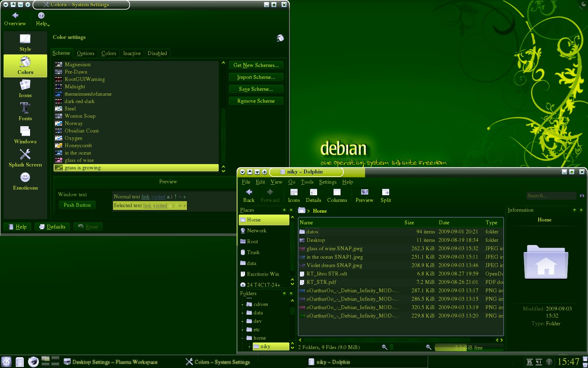Open the Fonts settings module
Viewport: 588px width, 368px height.
click(x=25, y=112)
